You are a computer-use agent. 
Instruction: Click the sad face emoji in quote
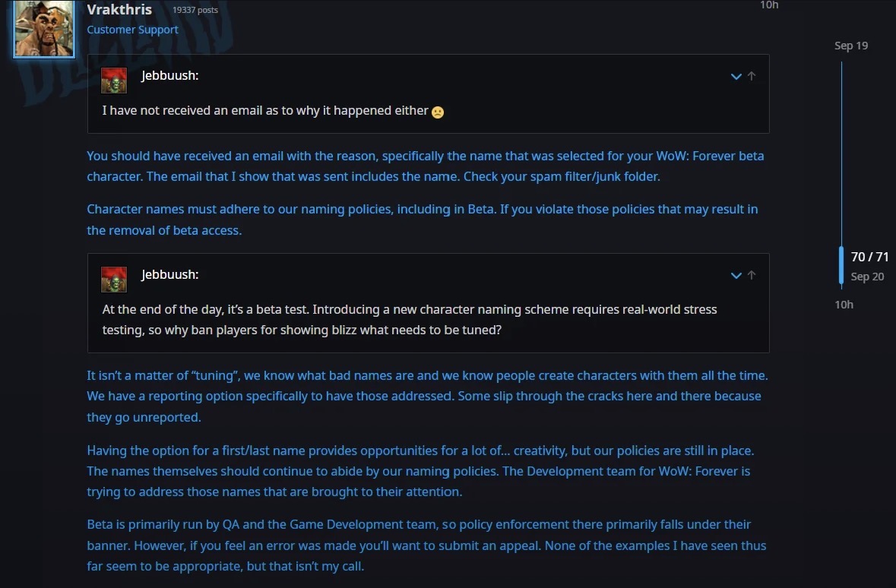(x=438, y=112)
